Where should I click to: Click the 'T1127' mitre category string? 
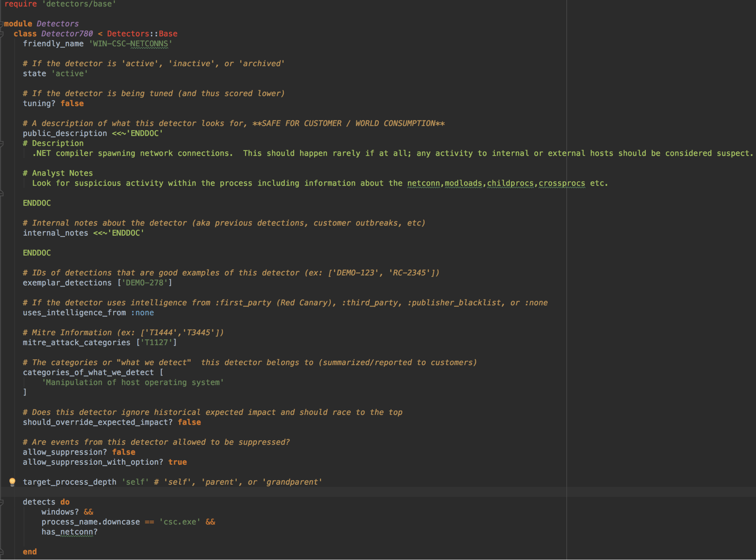point(156,343)
